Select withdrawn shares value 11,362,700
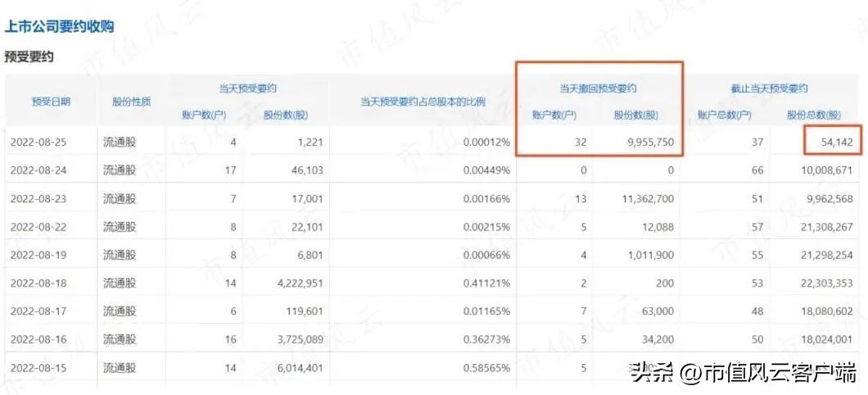Screen dimensions: 868x395 (647, 198)
